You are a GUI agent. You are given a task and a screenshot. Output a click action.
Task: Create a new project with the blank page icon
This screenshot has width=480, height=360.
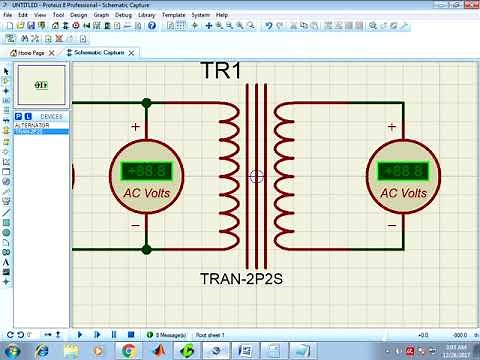coord(10,26)
